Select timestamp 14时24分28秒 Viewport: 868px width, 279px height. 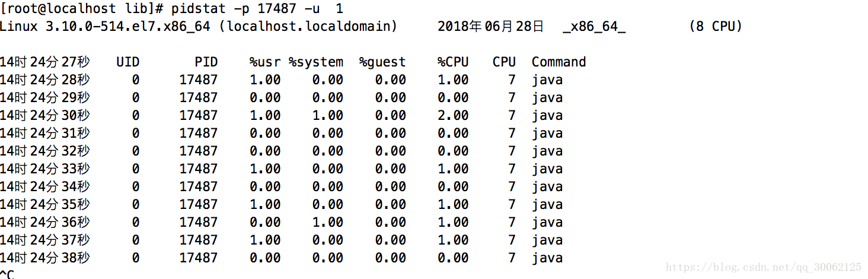(45, 80)
